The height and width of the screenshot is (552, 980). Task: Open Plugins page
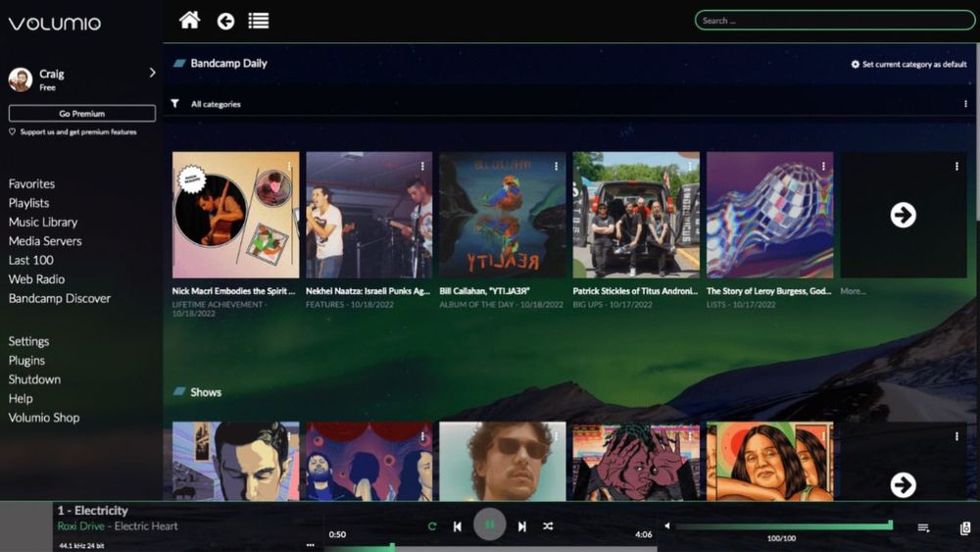point(26,360)
